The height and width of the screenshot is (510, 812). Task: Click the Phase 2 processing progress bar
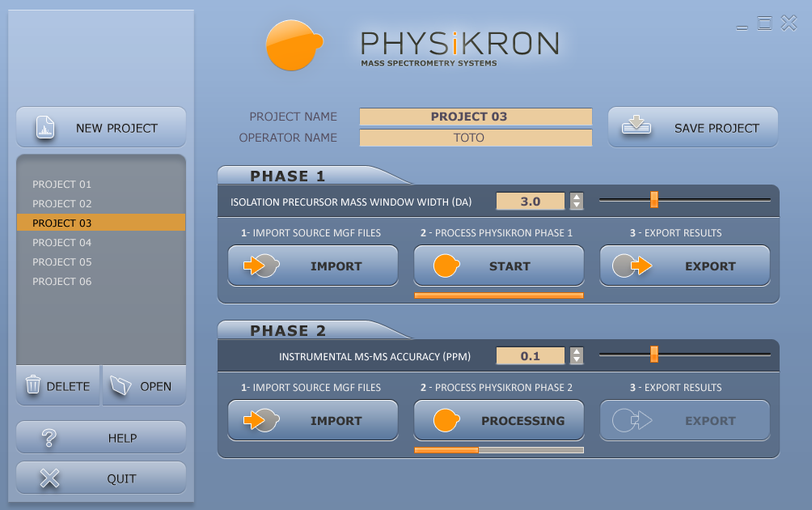click(x=499, y=450)
